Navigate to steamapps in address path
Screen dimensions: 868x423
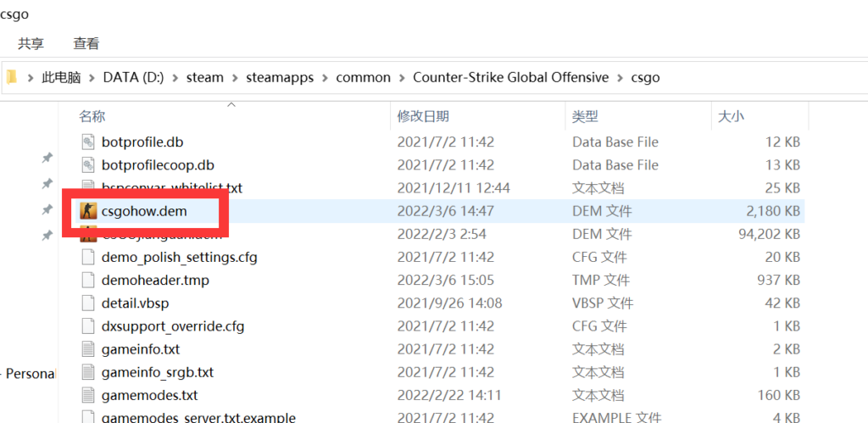click(x=280, y=77)
